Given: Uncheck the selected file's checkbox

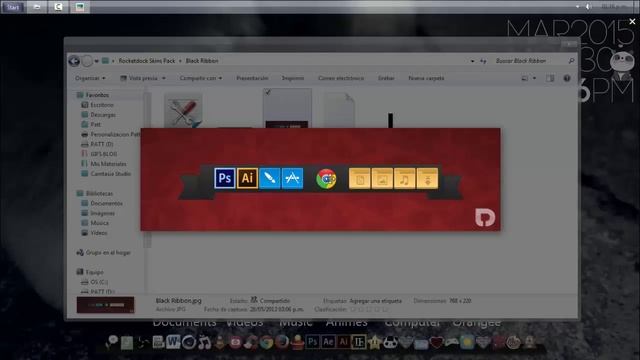Looking at the screenshot, I should [x=268, y=92].
